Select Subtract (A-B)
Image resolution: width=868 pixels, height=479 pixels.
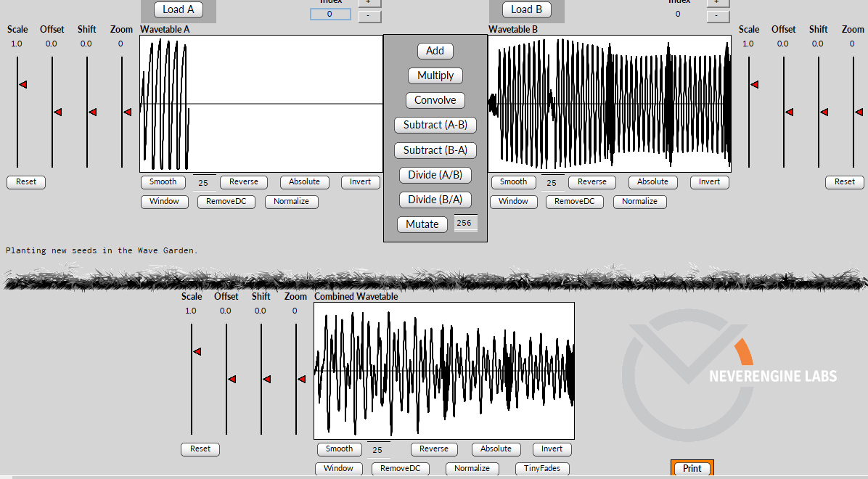[435, 125]
